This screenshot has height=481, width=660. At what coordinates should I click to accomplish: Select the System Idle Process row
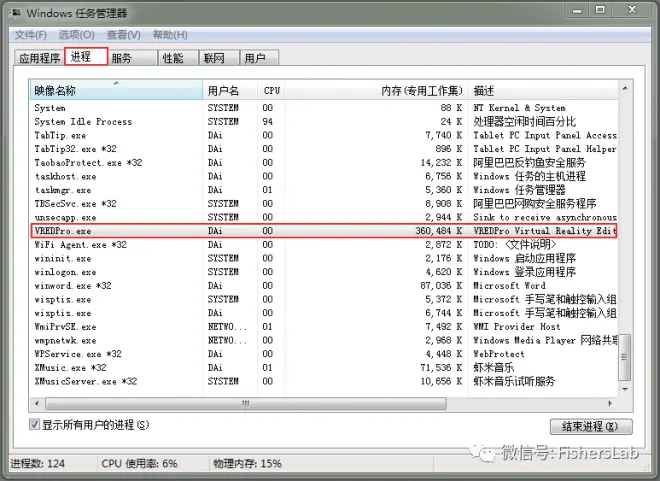coord(324,122)
